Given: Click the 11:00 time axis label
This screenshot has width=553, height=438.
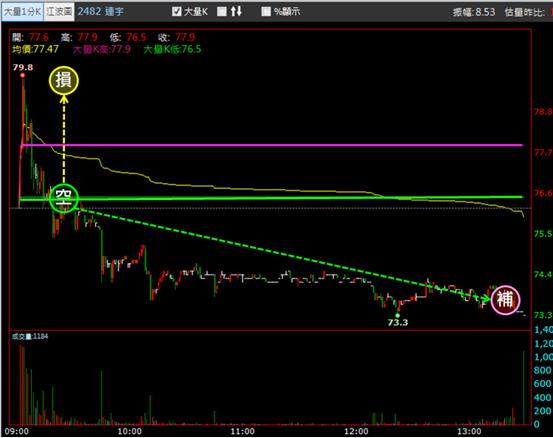Looking at the screenshot, I should click(243, 431).
